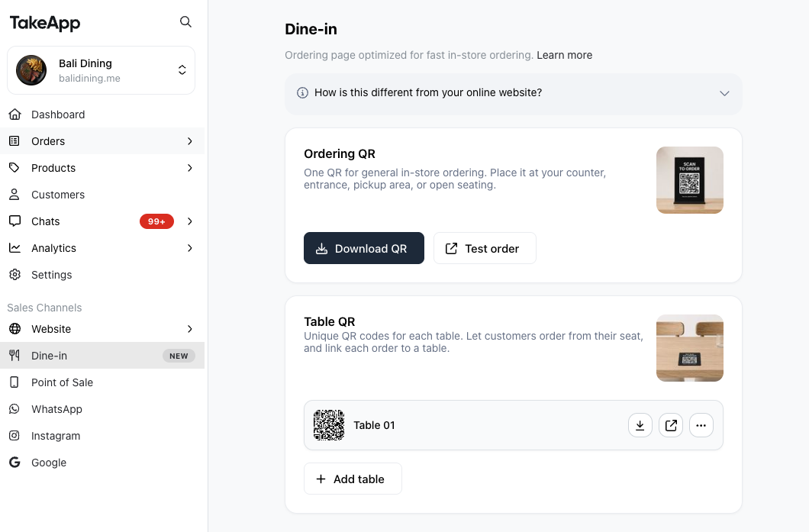
Task: Click the Analytics chart icon
Action: [15, 248]
